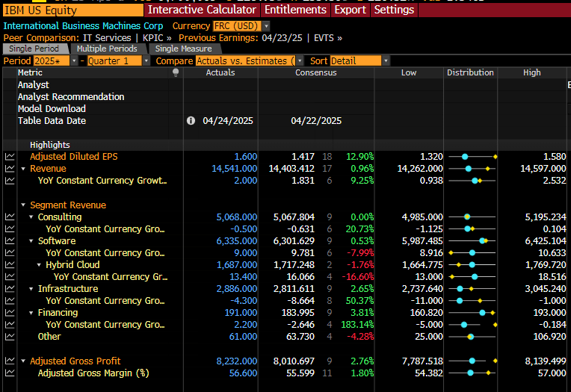Open chart icon for Revenue row

pos(10,169)
